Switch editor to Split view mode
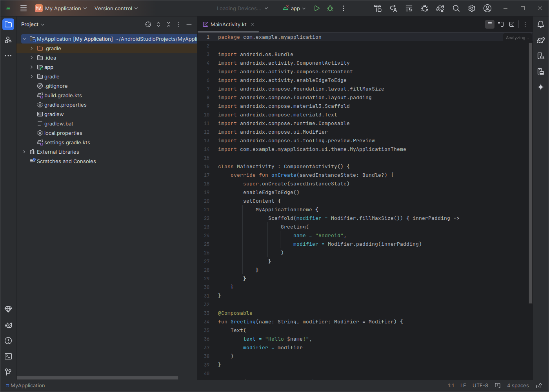The width and height of the screenshot is (549, 392). 501,24
